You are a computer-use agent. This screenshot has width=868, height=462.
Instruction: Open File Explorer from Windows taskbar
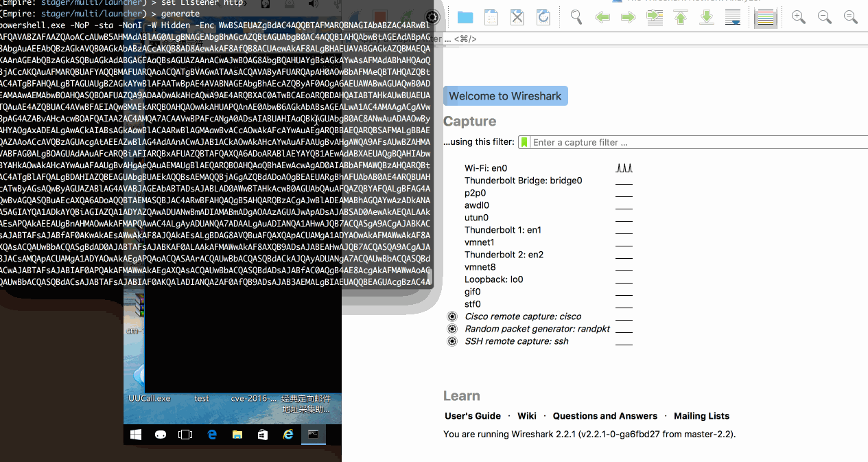[x=237, y=435]
